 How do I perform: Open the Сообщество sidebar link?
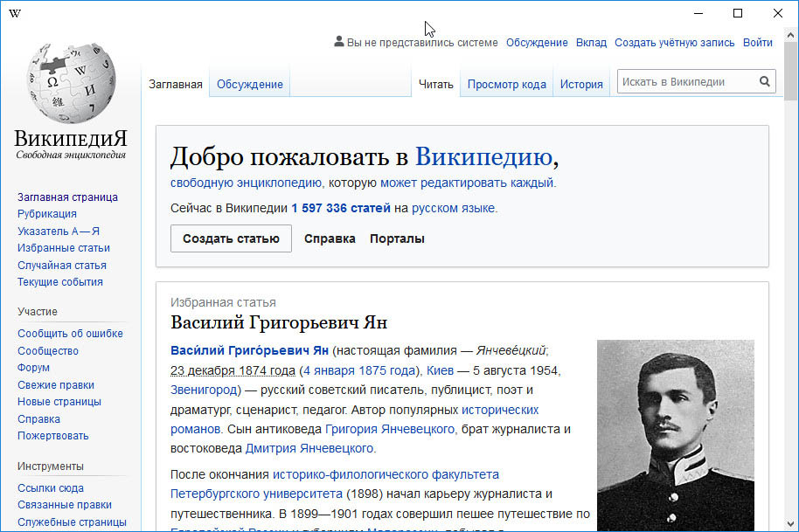click(x=48, y=351)
